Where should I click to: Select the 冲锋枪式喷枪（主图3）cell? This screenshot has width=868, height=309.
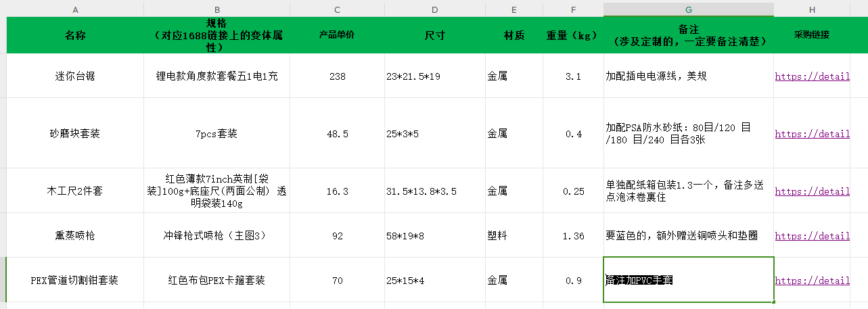point(216,236)
